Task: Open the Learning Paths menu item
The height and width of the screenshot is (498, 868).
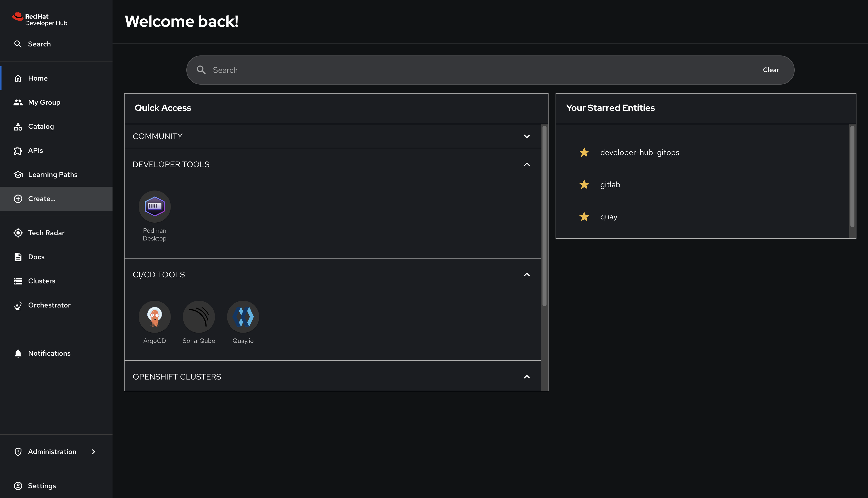Action: tap(53, 174)
